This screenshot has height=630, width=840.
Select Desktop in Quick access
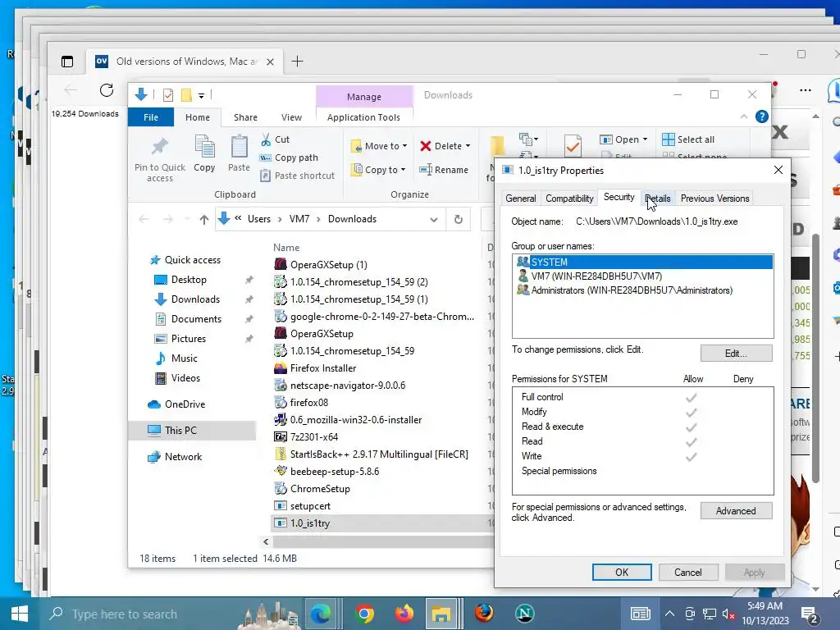[189, 280]
